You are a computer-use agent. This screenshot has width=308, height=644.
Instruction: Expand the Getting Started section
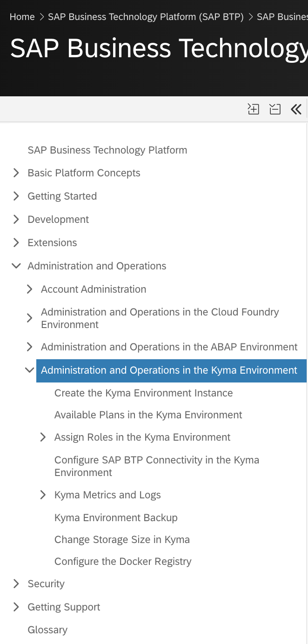(x=16, y=196)
